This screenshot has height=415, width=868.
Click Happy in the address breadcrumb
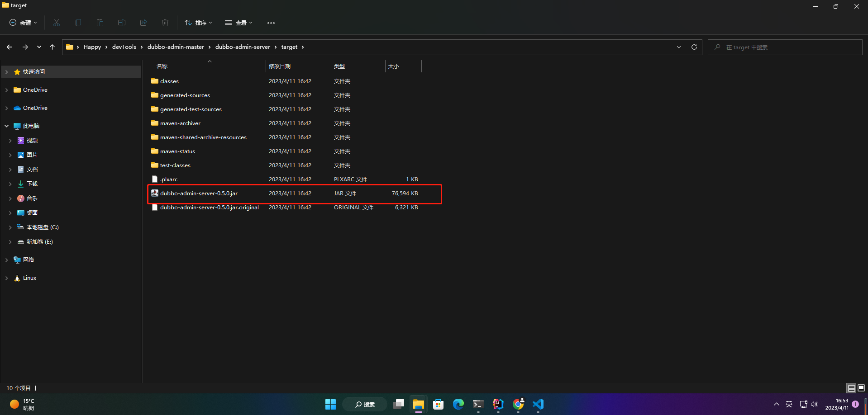(x=92, y=47)
